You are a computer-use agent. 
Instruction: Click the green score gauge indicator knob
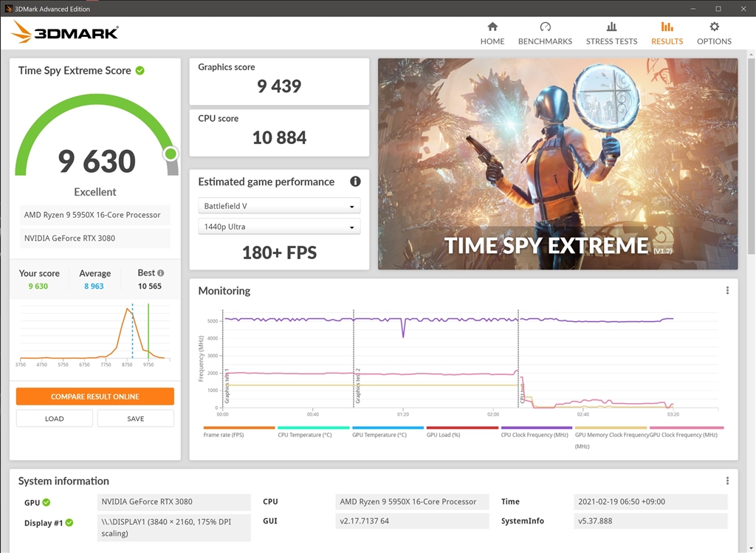pos(171,154)
